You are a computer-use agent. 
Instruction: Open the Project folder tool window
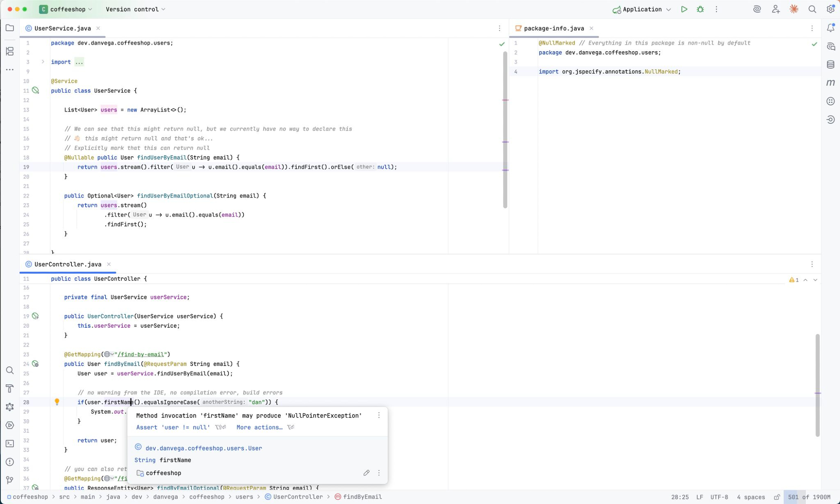tap(10, 28)
